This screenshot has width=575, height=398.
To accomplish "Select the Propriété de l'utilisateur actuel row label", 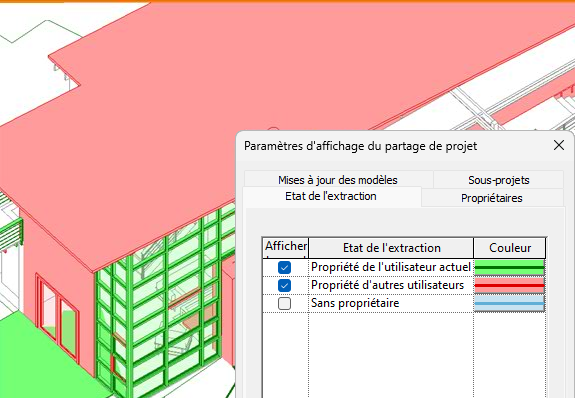I will (391, 267).
